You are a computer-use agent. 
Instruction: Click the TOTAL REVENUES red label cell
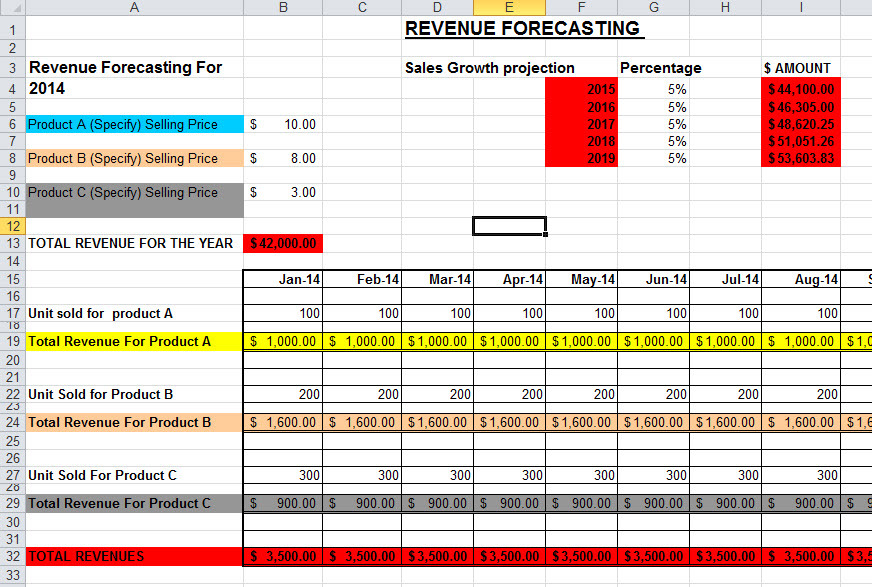click(135, 556)
